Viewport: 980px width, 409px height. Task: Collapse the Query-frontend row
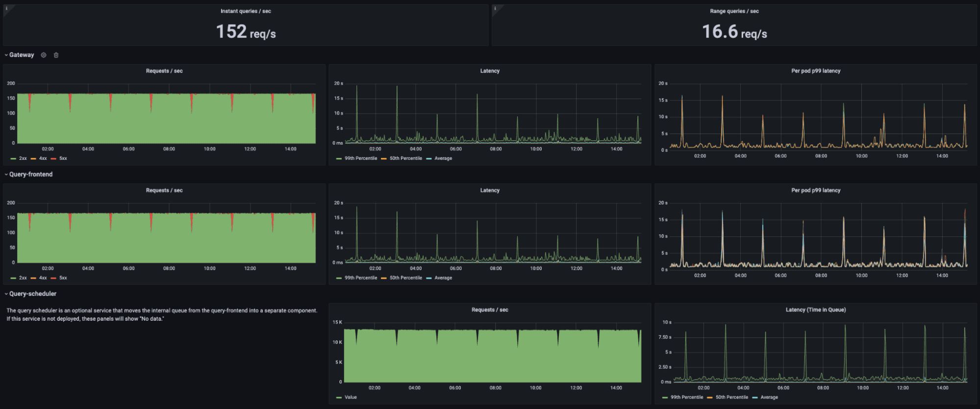click(x=30, y=174)
